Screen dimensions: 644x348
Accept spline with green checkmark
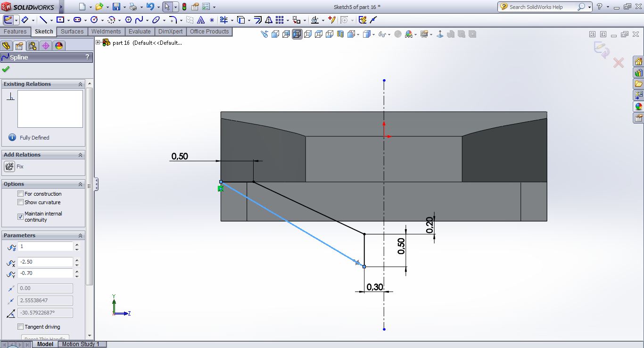6,69
